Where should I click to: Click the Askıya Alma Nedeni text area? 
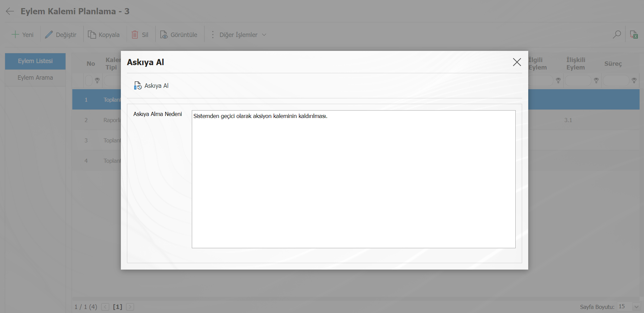coord(353,179)
